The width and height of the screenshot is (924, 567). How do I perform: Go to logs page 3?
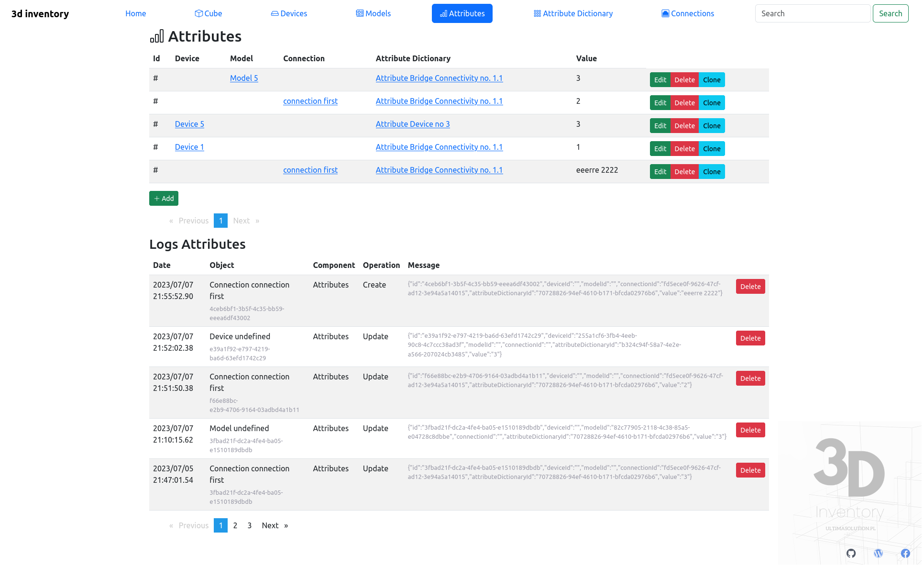(249, 525)
